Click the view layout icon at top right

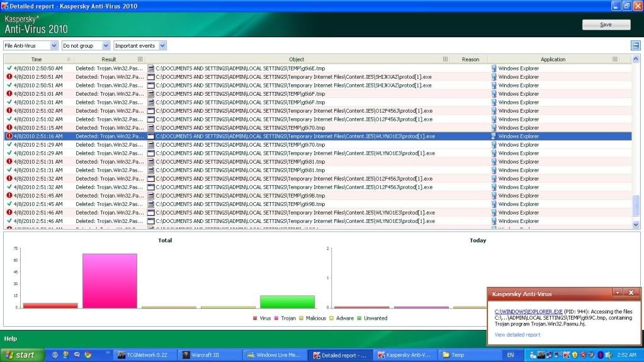(x=635, y=45)
